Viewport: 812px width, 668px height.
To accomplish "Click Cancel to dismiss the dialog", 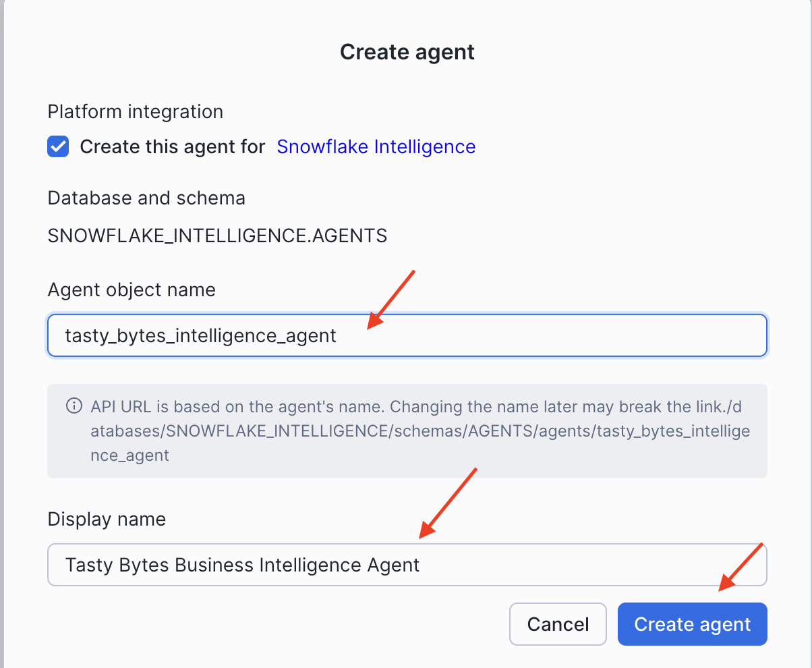I will click(558, 624).
